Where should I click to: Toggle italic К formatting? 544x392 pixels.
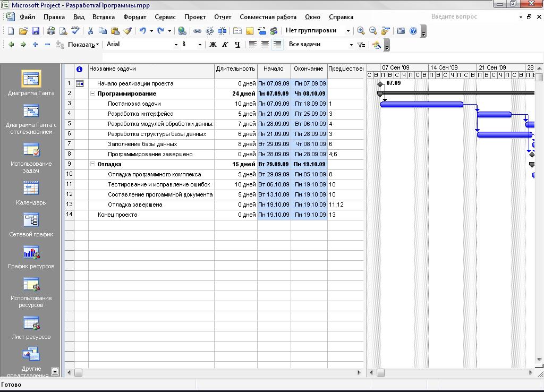coord(225,45)
